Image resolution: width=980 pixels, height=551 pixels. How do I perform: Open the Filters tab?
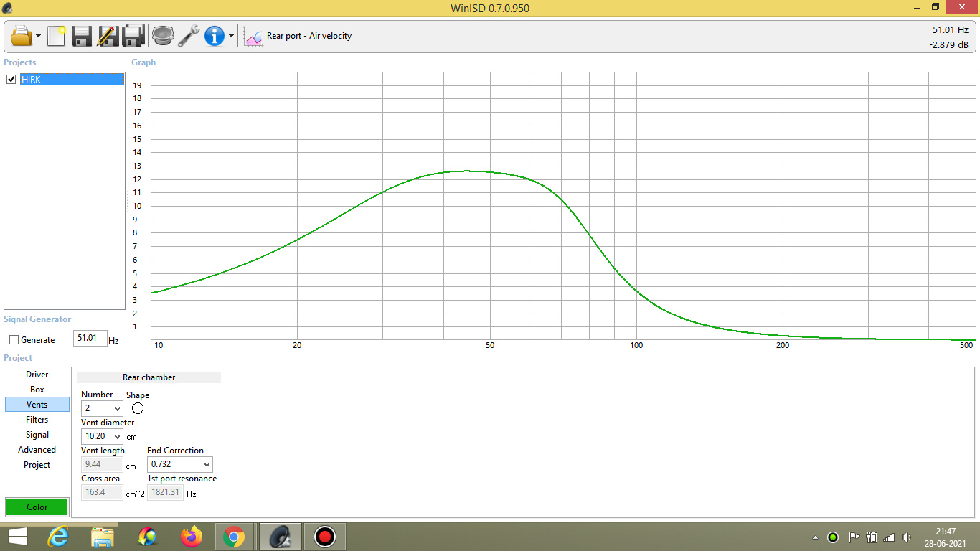tap(37, 420)
